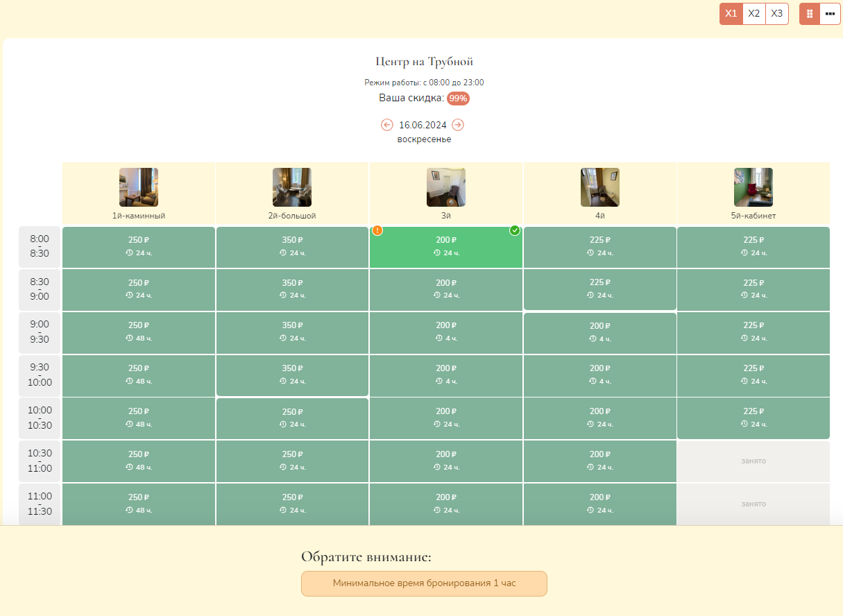
Task: Open photo of room 1й-каминный
Action: (x=139, y=187)
